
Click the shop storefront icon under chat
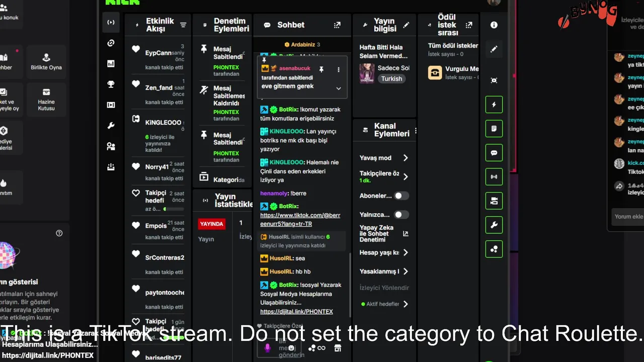[338, 348]
